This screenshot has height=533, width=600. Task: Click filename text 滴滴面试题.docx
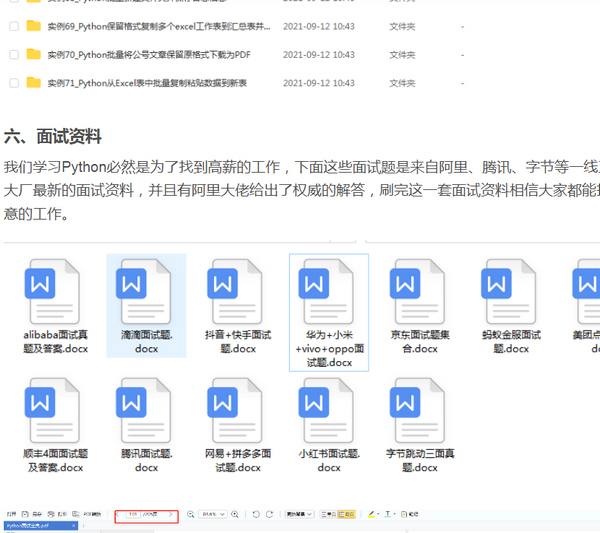tap(147, 342)
